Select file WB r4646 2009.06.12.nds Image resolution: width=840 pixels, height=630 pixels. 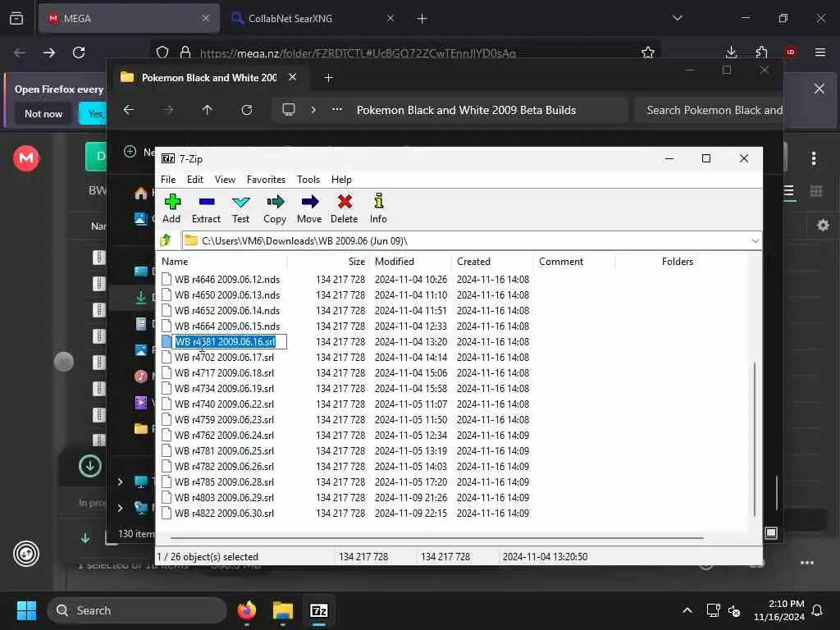pos(227,279)
